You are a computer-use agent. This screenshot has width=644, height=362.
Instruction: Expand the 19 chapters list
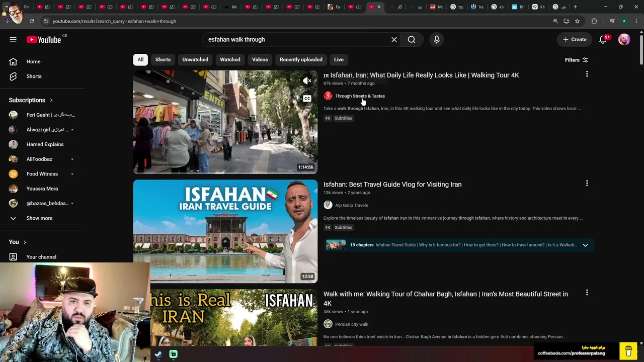pos(585,245)
